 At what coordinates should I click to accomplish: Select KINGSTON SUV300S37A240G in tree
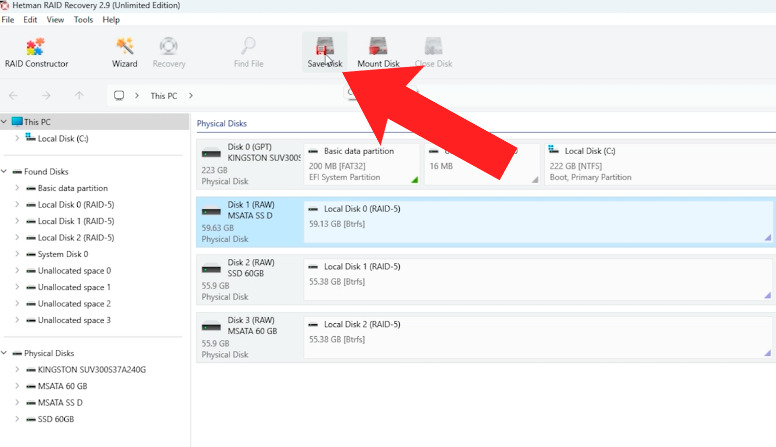pyautogui.click(x=92, y=370)
